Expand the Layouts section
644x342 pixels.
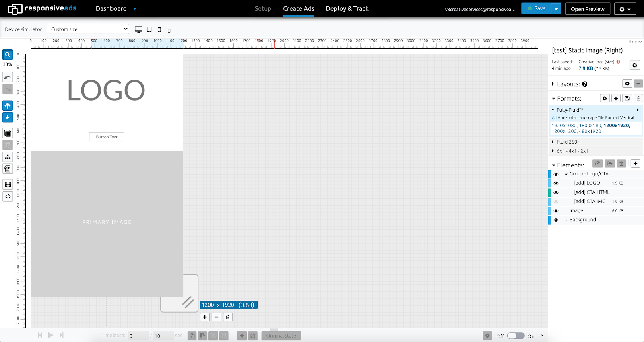(553, 84)
